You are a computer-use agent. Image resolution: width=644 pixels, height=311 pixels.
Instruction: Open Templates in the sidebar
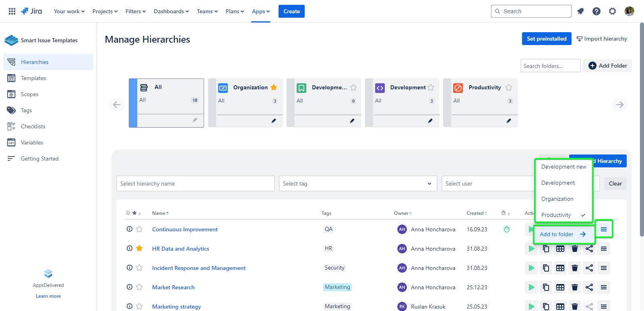(48, 78)
